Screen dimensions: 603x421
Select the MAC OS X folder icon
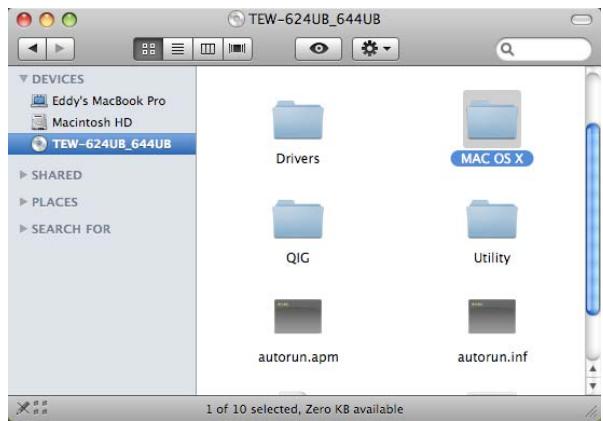point(492,120)
